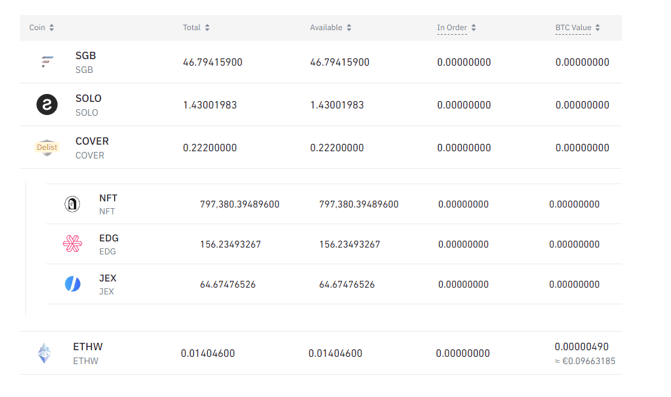Click the SGB coin logo icon
671x397 pixels.
tap(47, 62)
